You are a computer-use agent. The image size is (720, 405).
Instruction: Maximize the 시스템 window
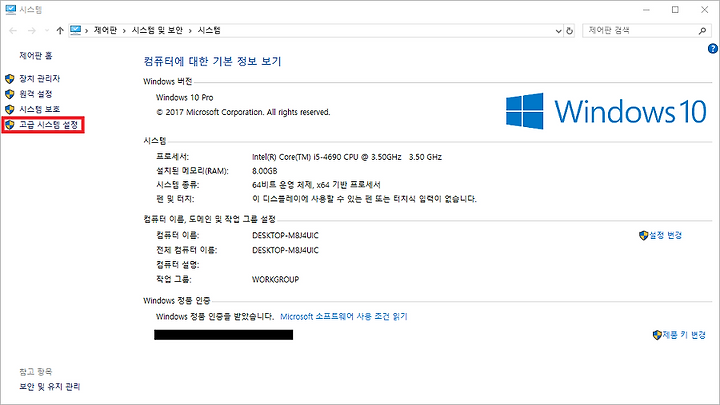click(675, 10)
